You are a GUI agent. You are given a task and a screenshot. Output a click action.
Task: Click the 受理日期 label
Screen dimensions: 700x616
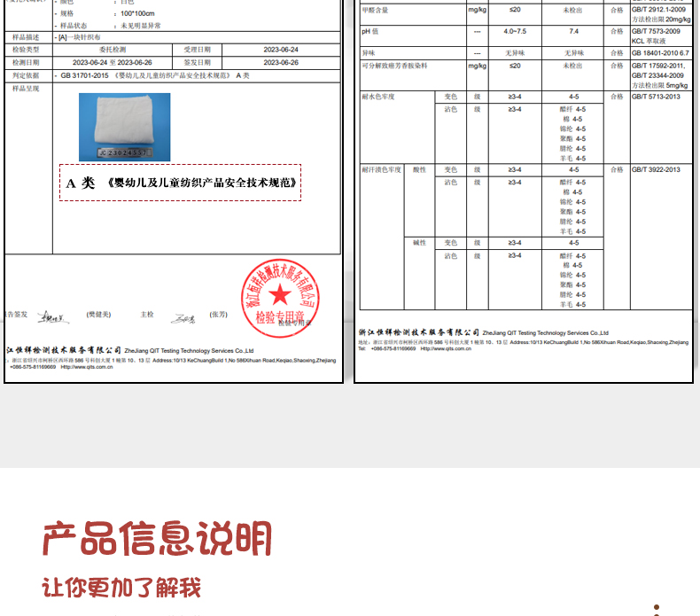(197, 50)
